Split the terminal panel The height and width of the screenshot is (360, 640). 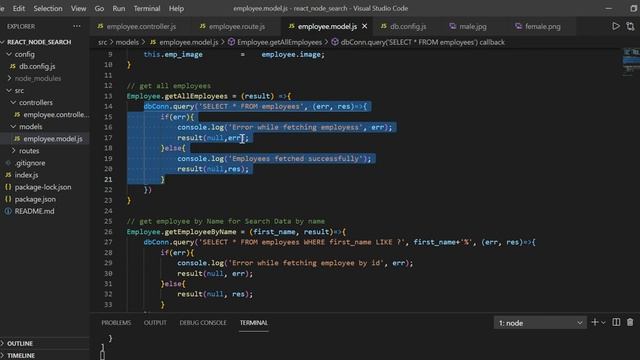[x=616, y=322]
